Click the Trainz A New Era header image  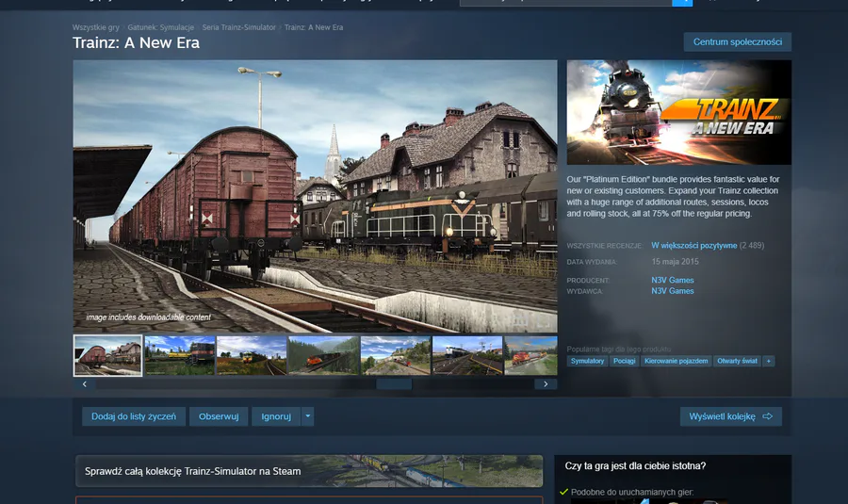coord(678,112)
